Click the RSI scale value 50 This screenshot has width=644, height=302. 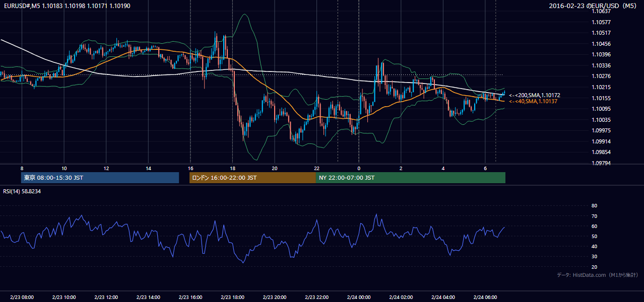pyautogui.click(x=594, y=236)
